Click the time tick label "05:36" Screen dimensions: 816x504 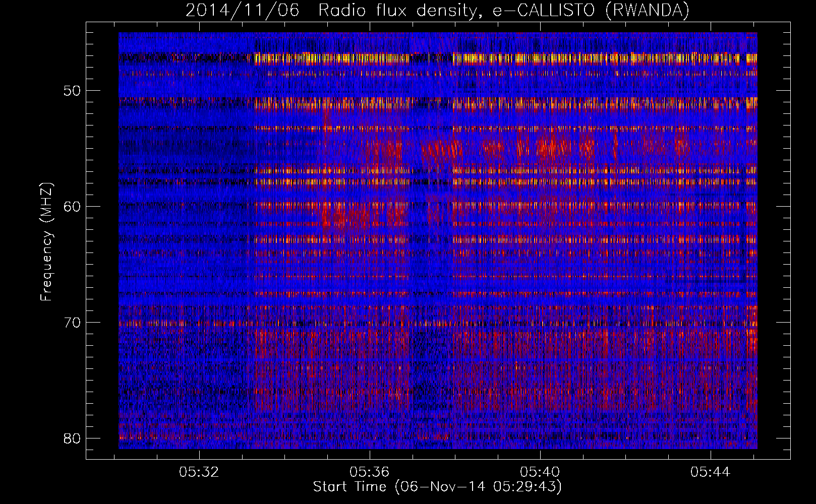click(370, 472)
